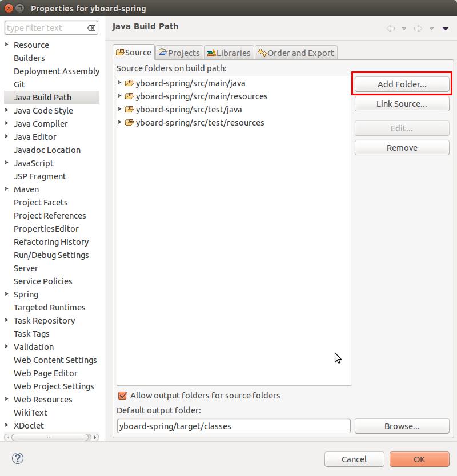
Task: Click the sidebar scroll right arrow
Action: 95,437
